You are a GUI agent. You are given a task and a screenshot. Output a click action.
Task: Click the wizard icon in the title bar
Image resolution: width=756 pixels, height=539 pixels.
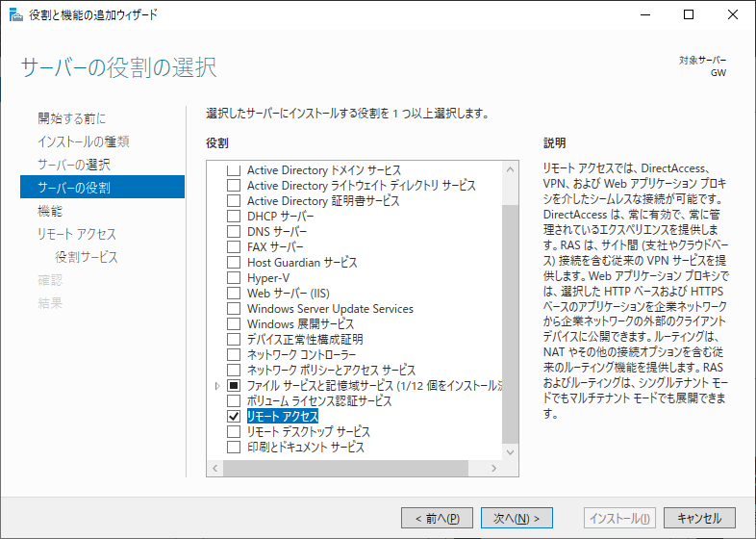(16, 15)
